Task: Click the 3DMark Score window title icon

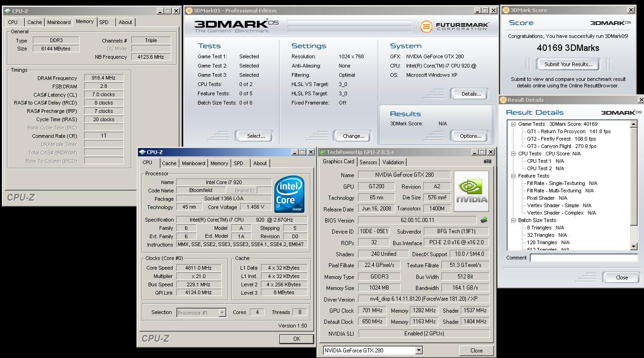Action: (x=506, y=10)
